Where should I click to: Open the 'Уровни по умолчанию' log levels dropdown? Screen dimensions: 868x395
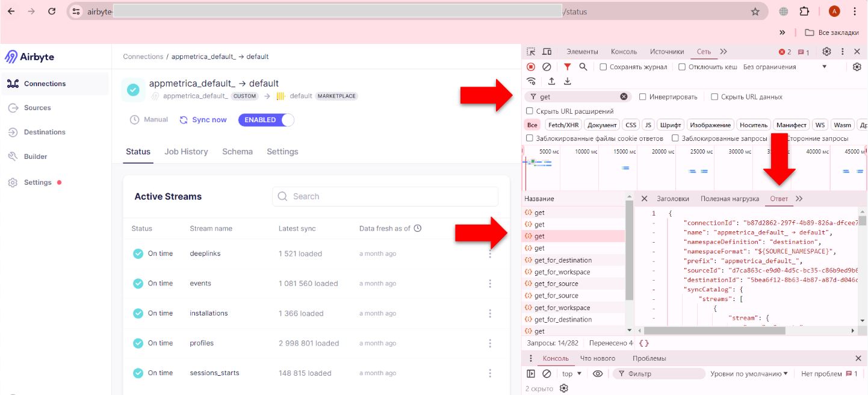pos(749,374)
